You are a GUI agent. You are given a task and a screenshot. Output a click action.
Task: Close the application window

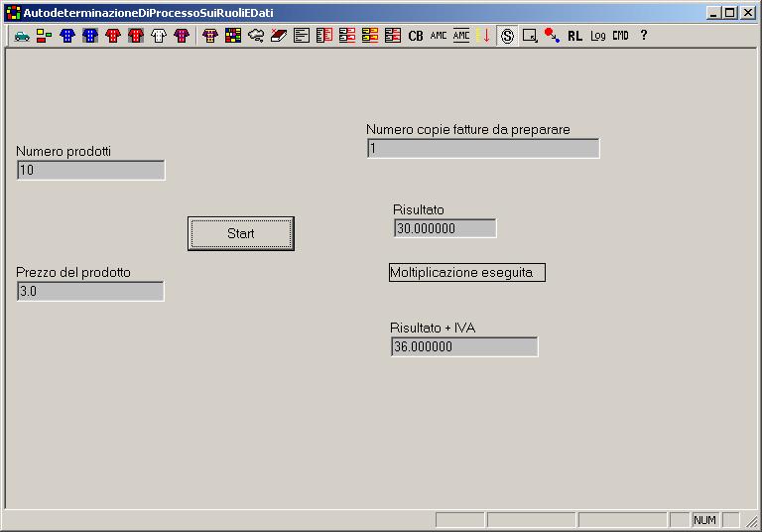[748, 13]
